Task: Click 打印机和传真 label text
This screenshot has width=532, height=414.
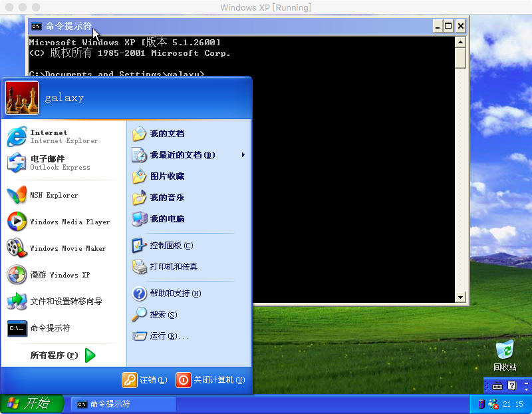Action: pyautogui.click(x=174, y=267)
